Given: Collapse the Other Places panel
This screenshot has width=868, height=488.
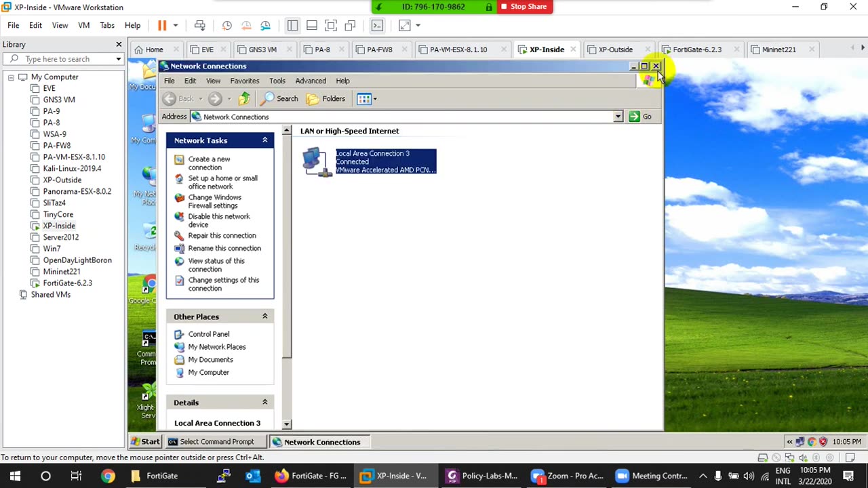Looking at the screenshot, I should point(265,317).
